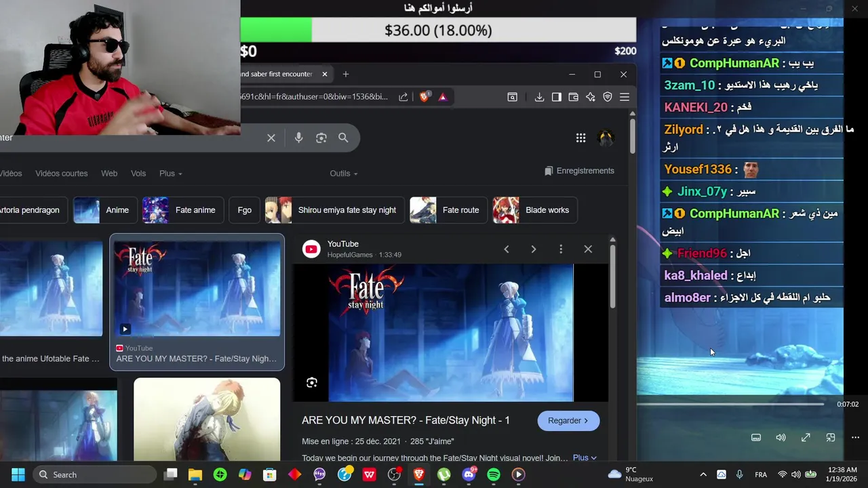Clear the Google search box text
Image resolution: width=868 pixels, height=488 pixels.
click(x=271, y=138)
